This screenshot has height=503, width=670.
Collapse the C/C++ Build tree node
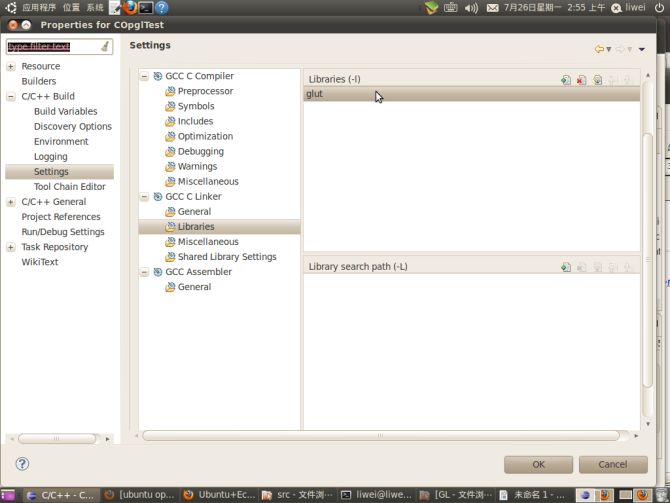click(11, 97)
